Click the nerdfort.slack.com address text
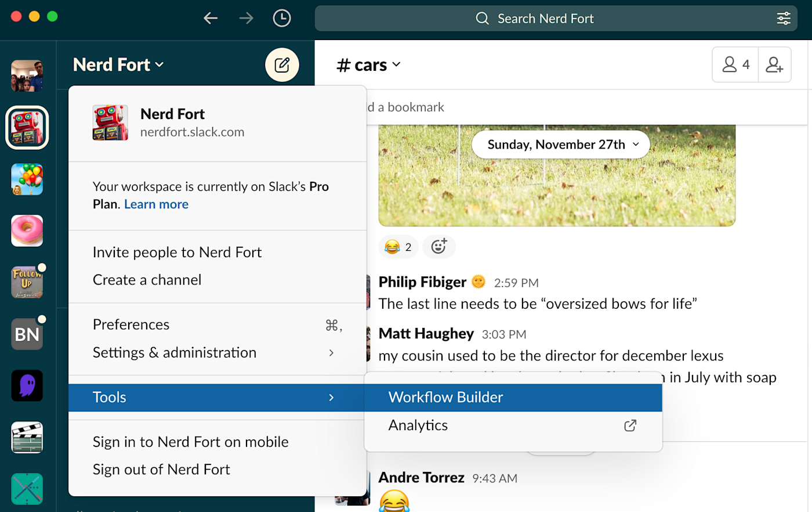Screen dimensions: 812x512 [x=193, y=132]
